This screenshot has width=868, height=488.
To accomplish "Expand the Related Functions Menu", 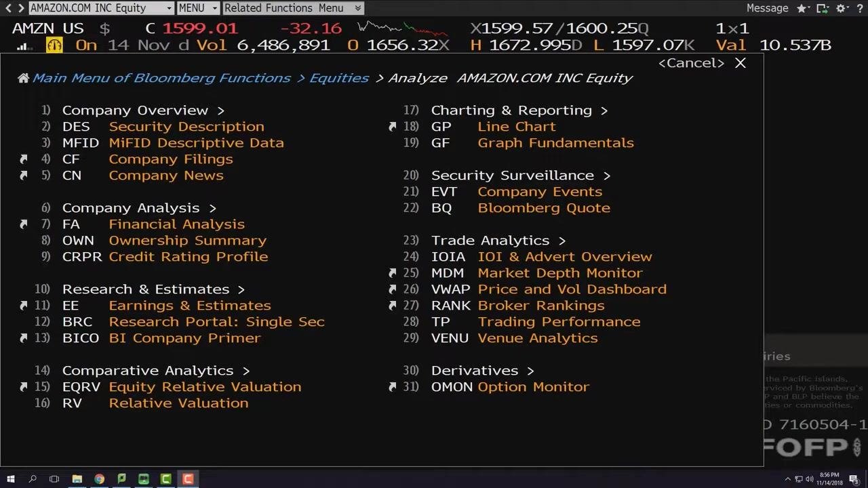I will pyautogui.click(x=293, y=8).
